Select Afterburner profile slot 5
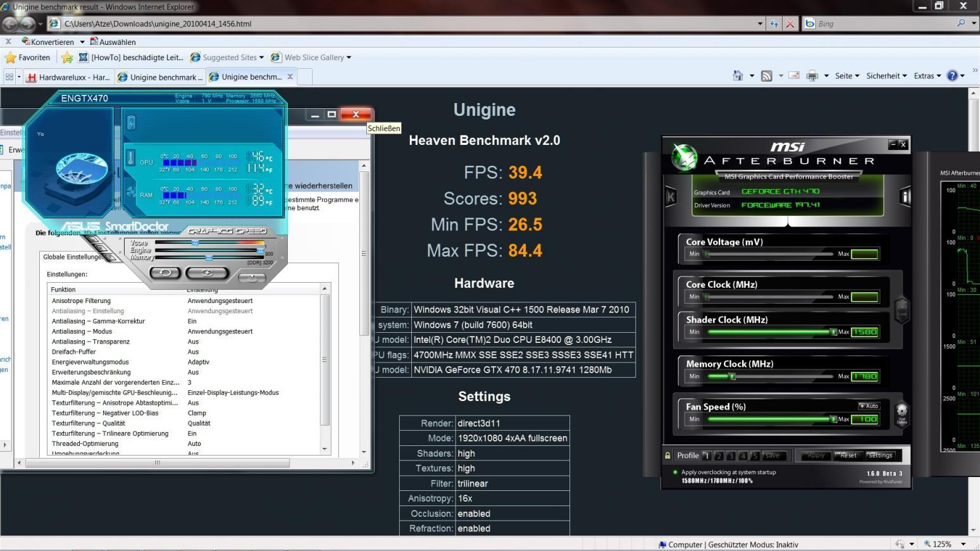The width and height of the screenshot is (980, 551). (x=755, y=455)
